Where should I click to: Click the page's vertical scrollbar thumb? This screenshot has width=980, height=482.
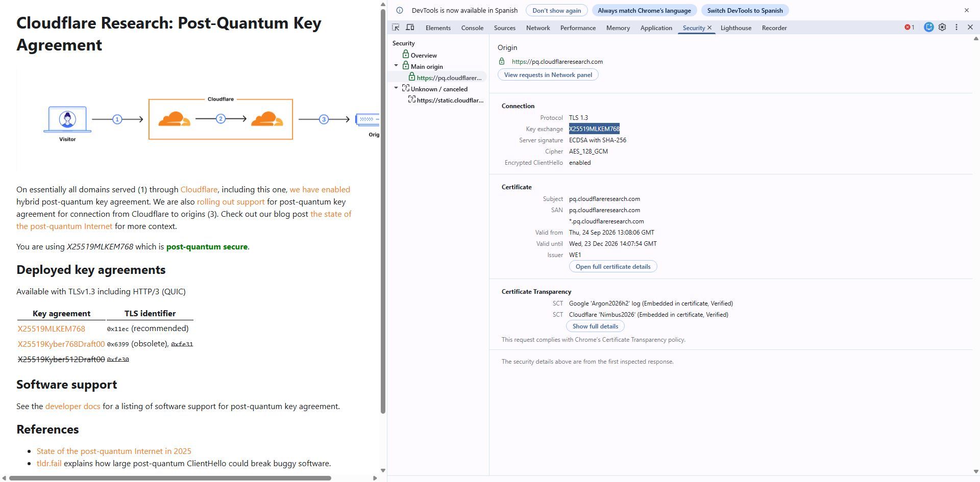[383, 210]
